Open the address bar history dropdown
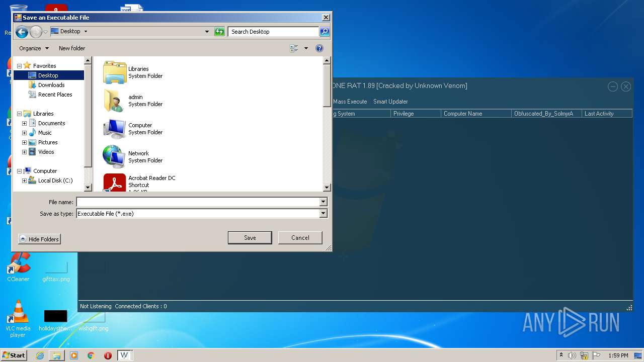This screenshot has width=644, height=362. (x=207, y=32)
